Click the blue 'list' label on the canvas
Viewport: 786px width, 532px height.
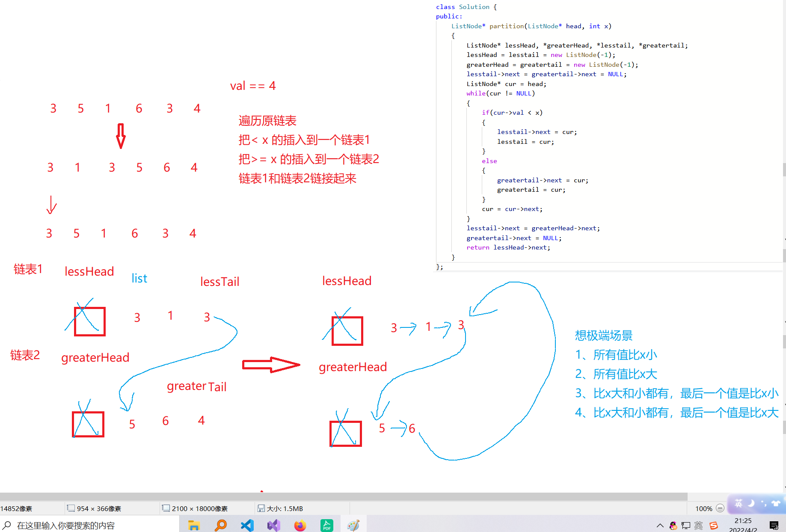139,278
